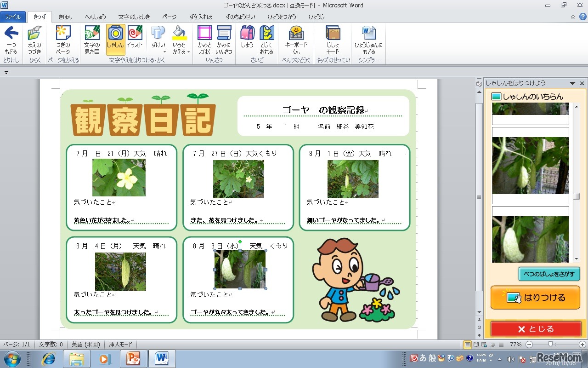
Task: Open the ファイル menu
Action: (13, 17)
